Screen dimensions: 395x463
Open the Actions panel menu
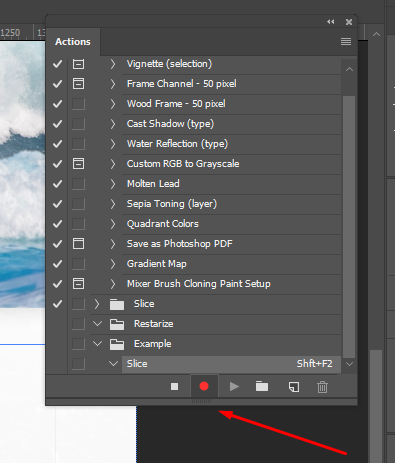tap(346, 41)
